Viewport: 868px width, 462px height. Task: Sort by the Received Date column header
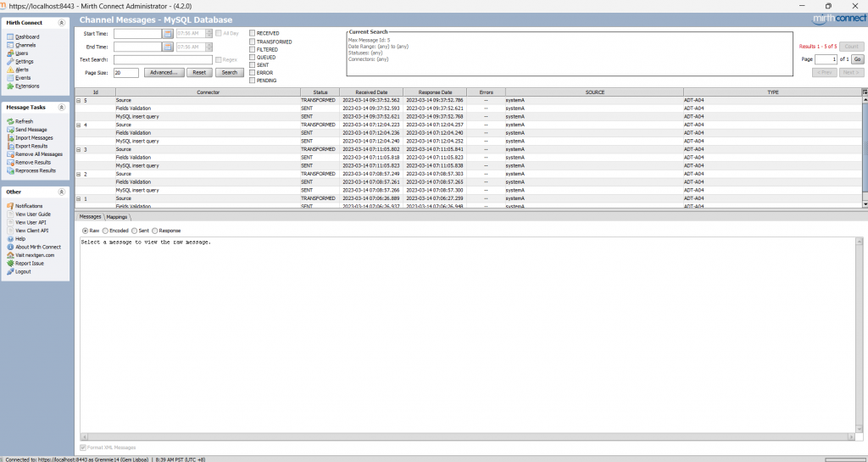tap(371, 92)
